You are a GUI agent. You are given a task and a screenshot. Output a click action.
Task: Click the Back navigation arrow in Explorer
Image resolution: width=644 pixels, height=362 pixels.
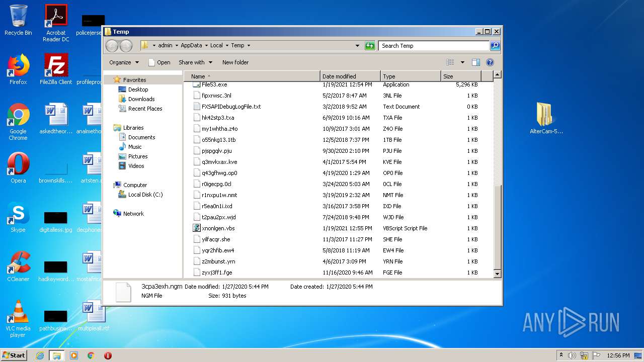(112, 46)
